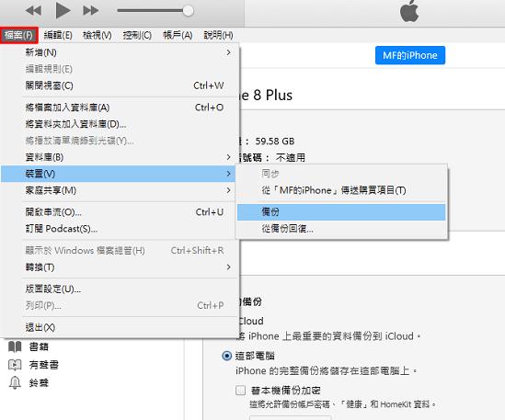Open the 有聲書 sidebar item

[x=44, y=365]
